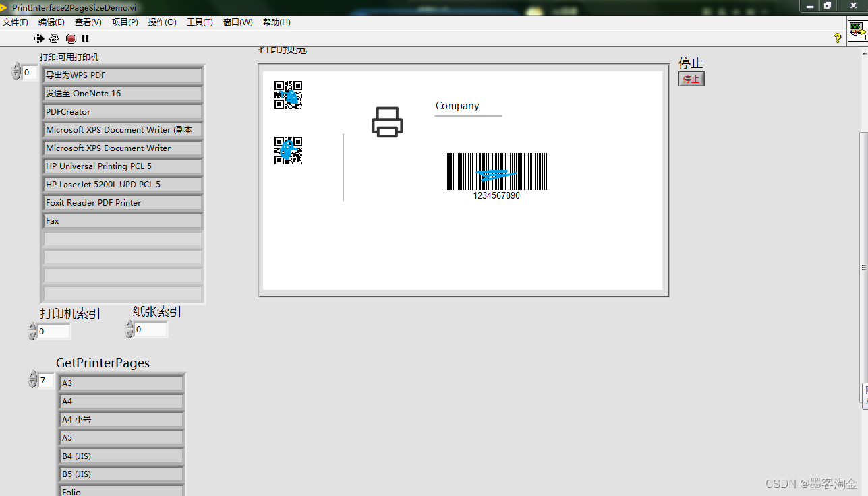Select HP Universal Printing PCL 5
Viewport: 868px width, 496px height.
pos(123,166)
